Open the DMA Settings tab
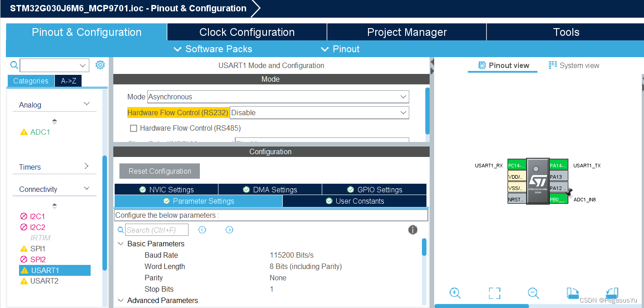This screenshot has width=644, height=308. [270, 190]
